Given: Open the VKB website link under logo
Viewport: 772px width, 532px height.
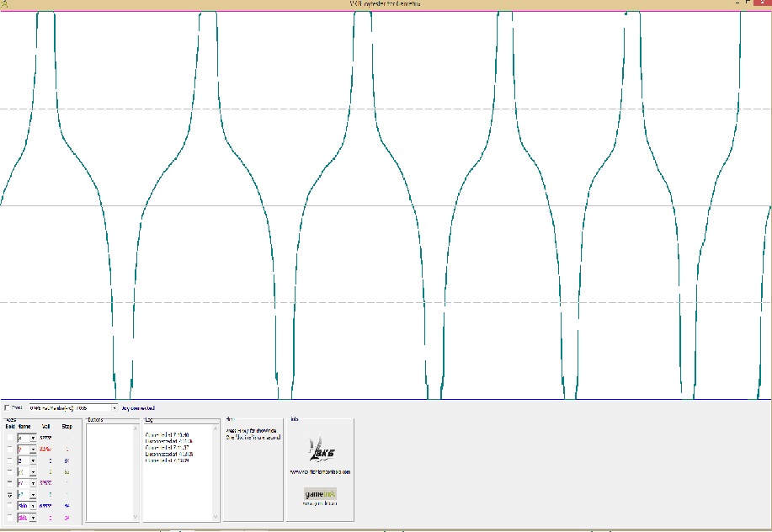Looking at the screenshot, I should [x=320, y=471].
